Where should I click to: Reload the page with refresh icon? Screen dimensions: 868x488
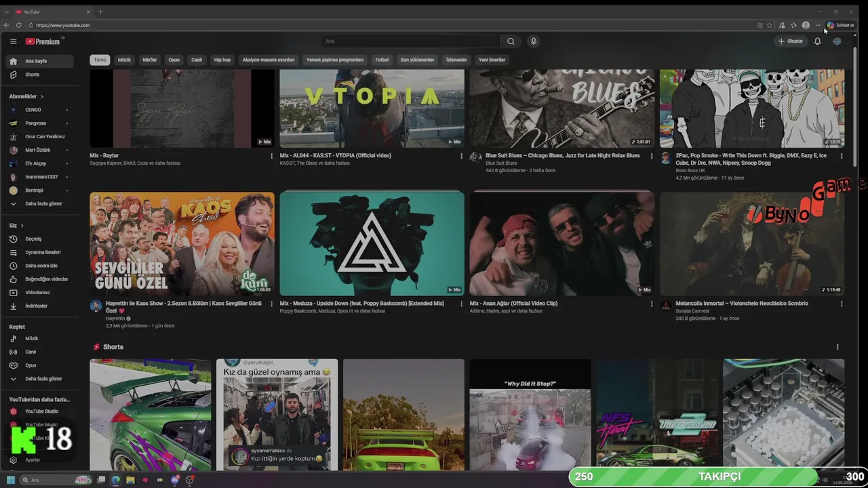click(18, 25)
